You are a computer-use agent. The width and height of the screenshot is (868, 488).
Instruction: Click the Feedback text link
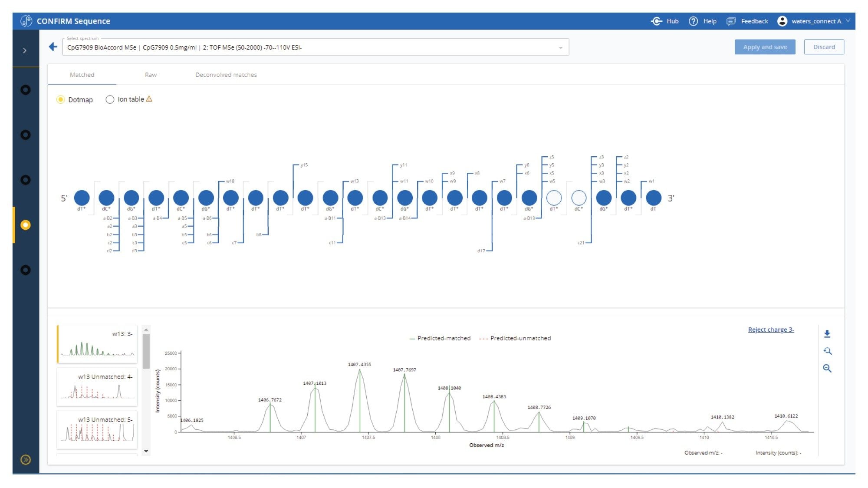coord(754,21)
